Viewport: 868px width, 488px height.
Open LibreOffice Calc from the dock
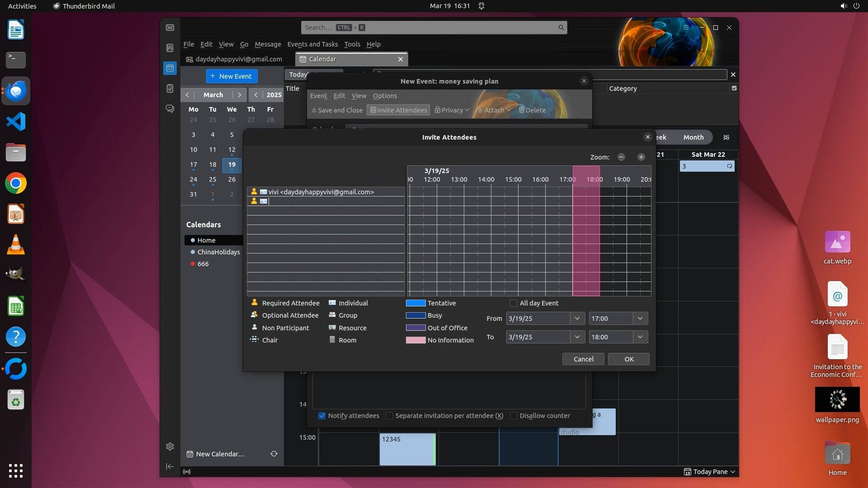[x=16, y=307]
